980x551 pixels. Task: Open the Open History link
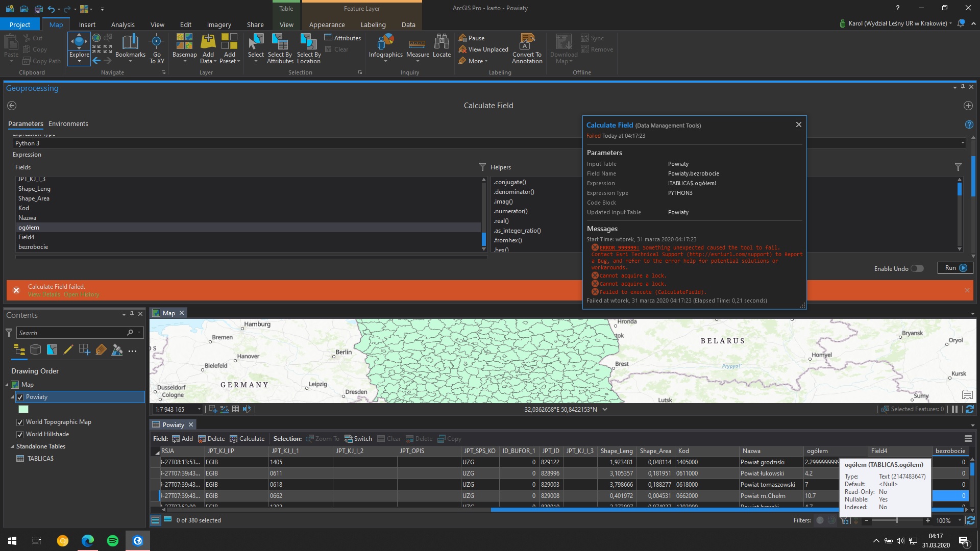point(81,294)
